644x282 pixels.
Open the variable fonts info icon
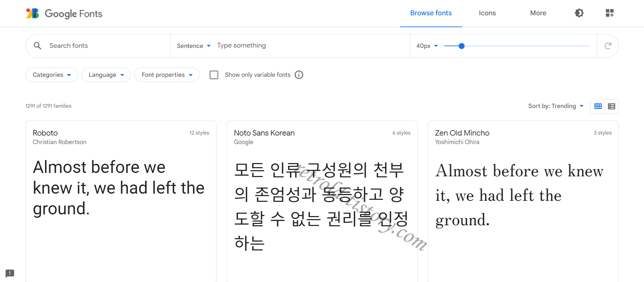299,75
